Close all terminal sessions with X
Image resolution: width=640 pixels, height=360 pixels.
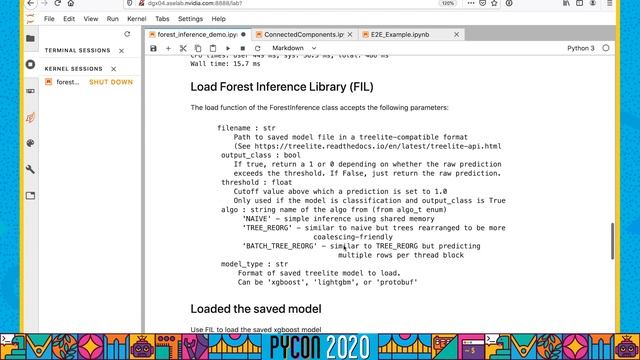point(121,51)
